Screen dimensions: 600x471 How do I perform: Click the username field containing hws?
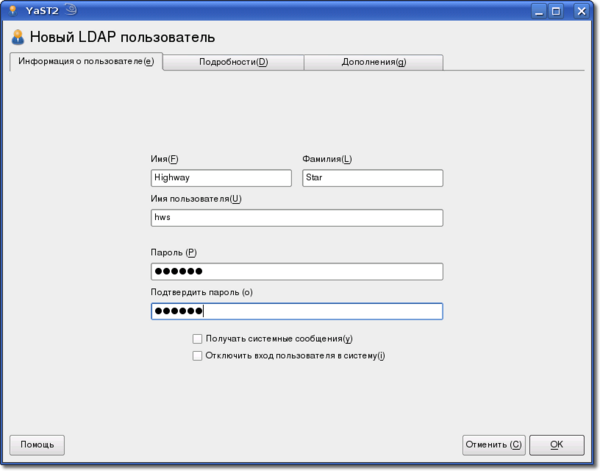click(x=296, y=218)
